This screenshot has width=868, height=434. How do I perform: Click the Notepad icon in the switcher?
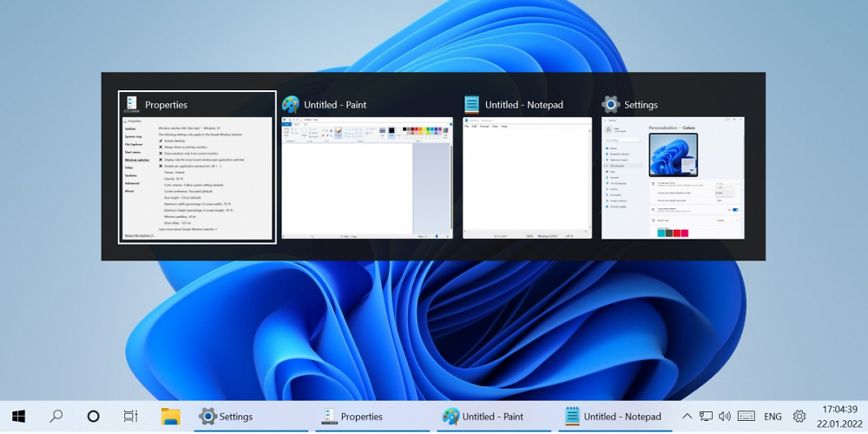pos(471,105)
